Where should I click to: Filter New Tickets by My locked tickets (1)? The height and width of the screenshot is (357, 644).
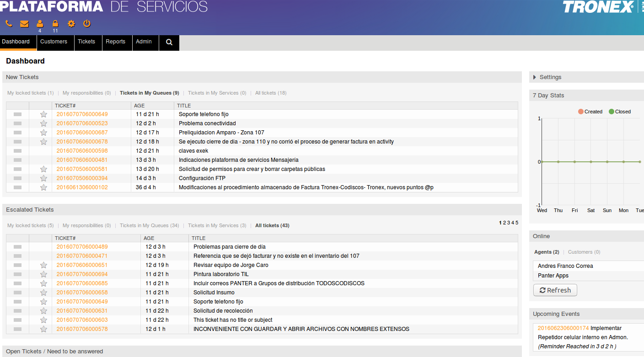tap(30, 93)
